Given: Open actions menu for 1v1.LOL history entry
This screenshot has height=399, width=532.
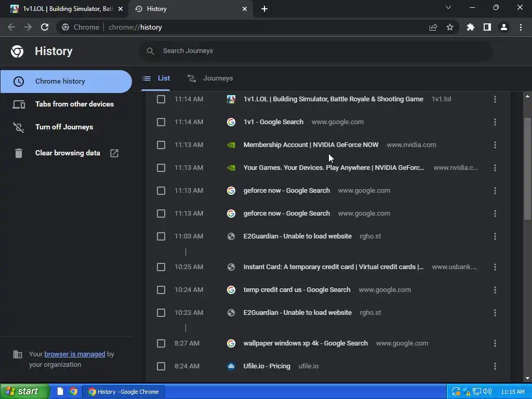Looking at the screenshot, I should (x=495, y=99).
